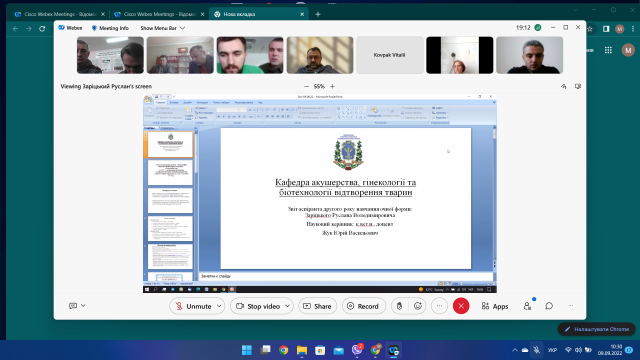Click the layout icon at bottom left
Screen dimensions: 640x360
click(x=73, y=306)
